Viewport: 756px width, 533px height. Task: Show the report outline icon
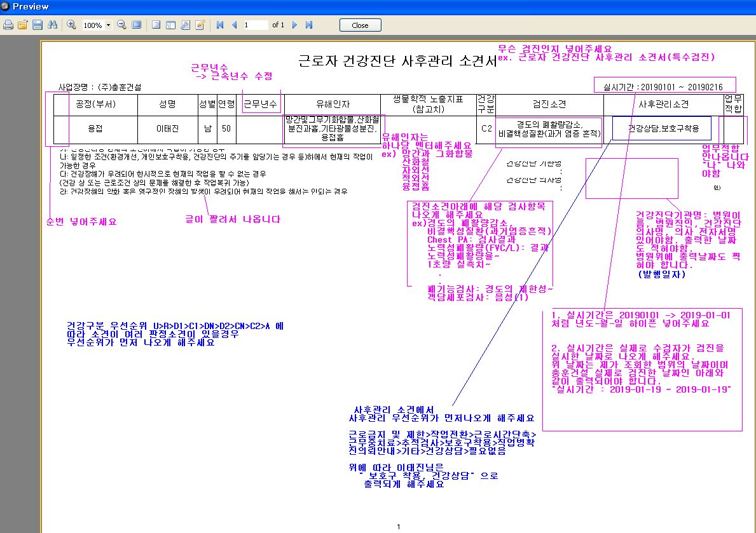tap(156, 25)
